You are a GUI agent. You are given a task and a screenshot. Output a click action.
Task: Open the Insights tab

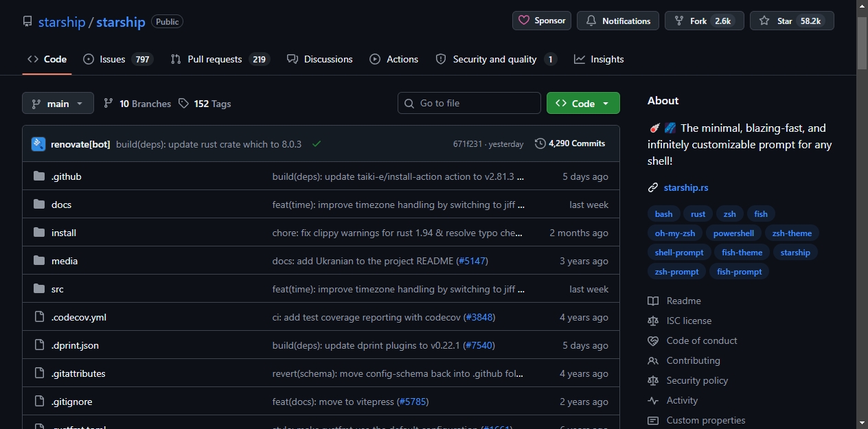point(599,59)
